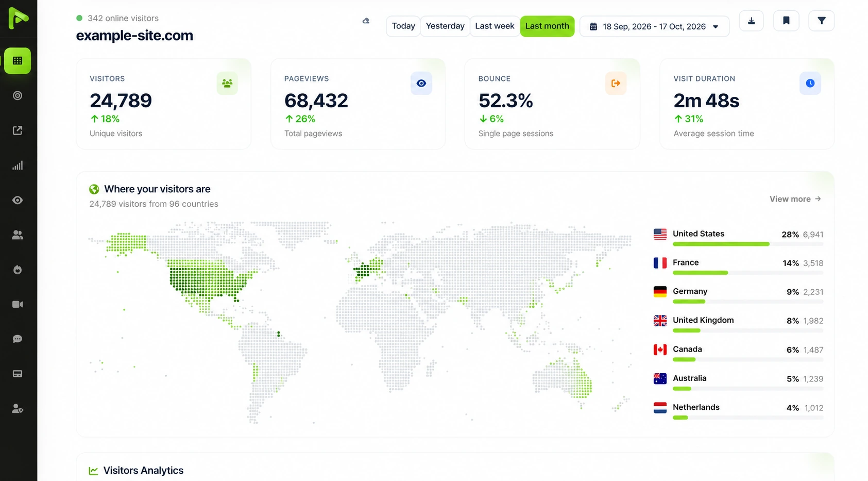
Task: Open the filter funnel button
Action: pos(822,21)
